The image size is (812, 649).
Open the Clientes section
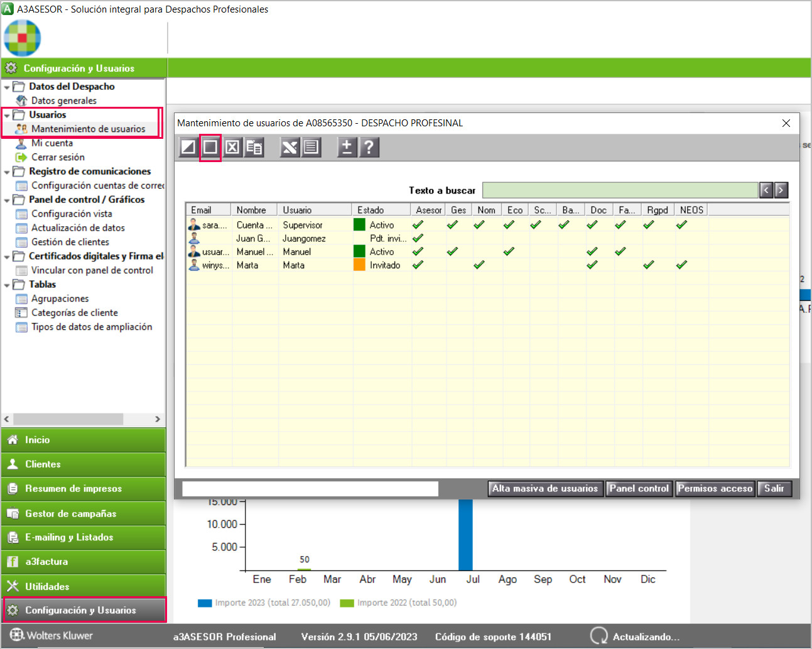pyautogui.click(x=84, y=464)
